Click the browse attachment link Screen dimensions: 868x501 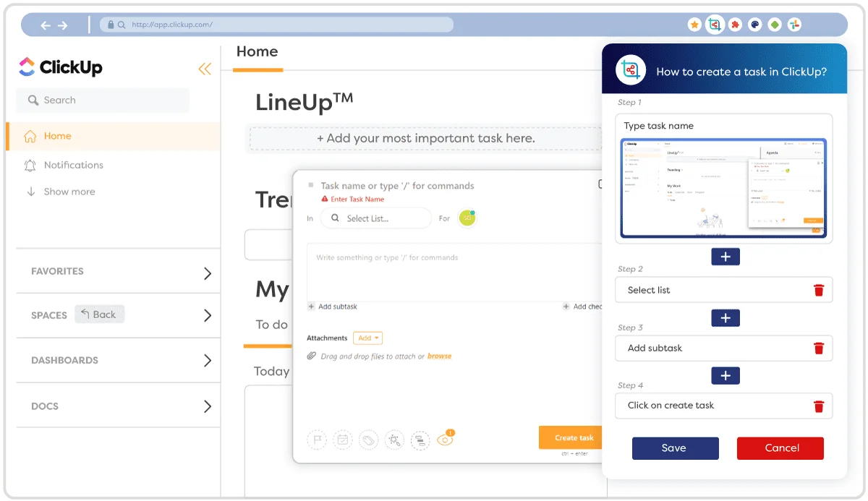439,356
